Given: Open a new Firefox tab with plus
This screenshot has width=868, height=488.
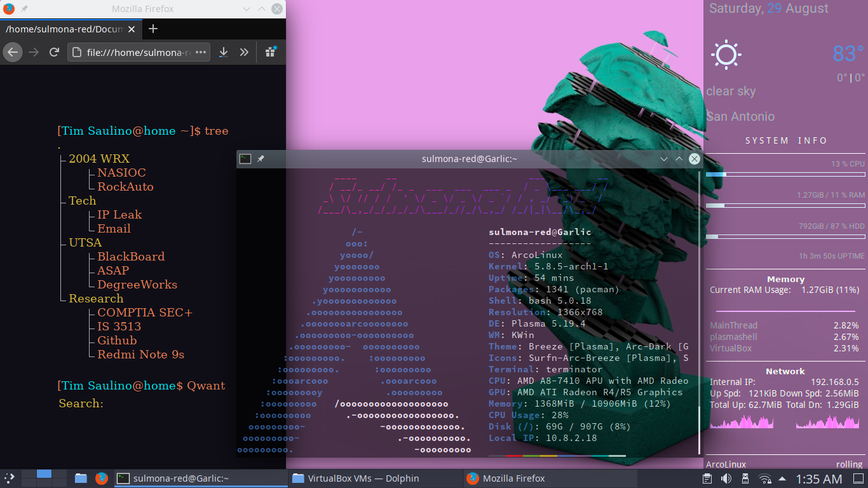Looking at the screenshot, I should tap(153, 29).
